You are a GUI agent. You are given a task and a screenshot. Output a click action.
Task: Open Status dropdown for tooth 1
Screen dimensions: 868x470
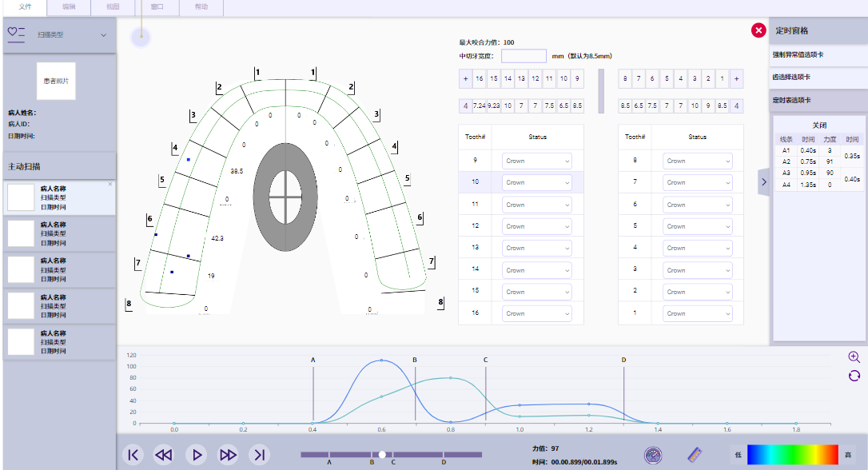tap(697, 313)
